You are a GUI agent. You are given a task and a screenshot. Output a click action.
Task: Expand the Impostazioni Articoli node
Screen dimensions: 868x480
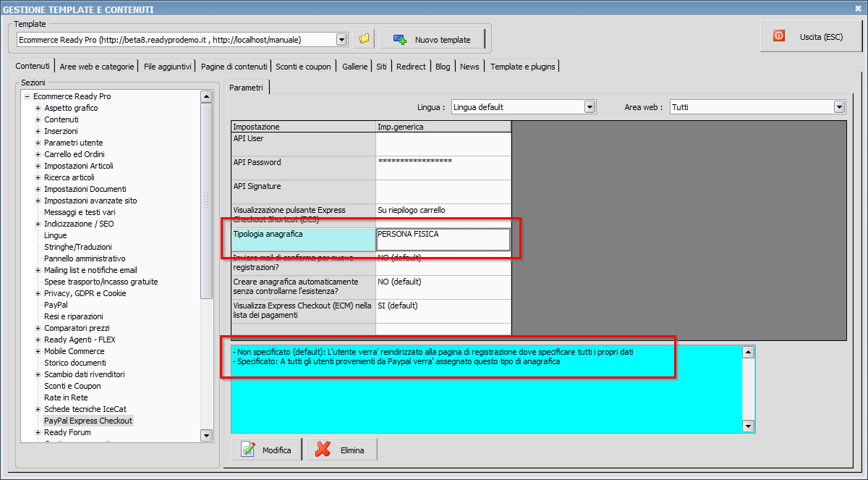click(x=38, y=166)
